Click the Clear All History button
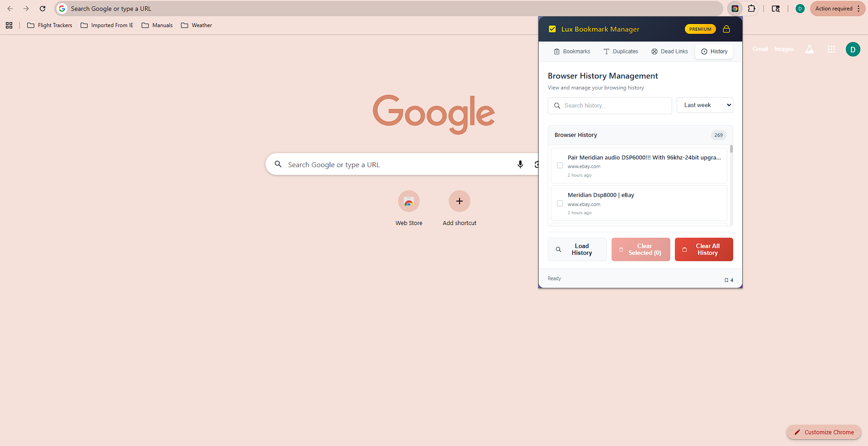The image size is (868, 446). coord(703,249)
